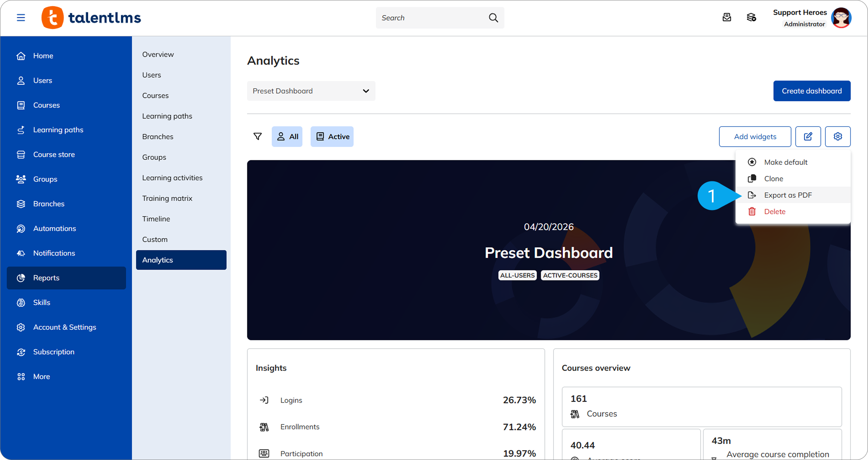868x460 pixels.
Task: Click the Insights widget heading
Action: [271, 368]
